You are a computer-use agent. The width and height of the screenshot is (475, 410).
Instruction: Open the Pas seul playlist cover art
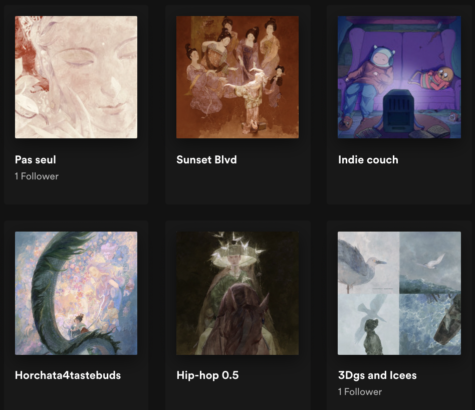76,77
